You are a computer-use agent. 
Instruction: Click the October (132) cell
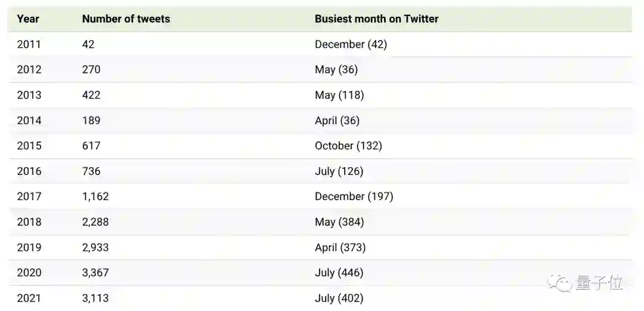pyautogui.click(x=348, y=146)
